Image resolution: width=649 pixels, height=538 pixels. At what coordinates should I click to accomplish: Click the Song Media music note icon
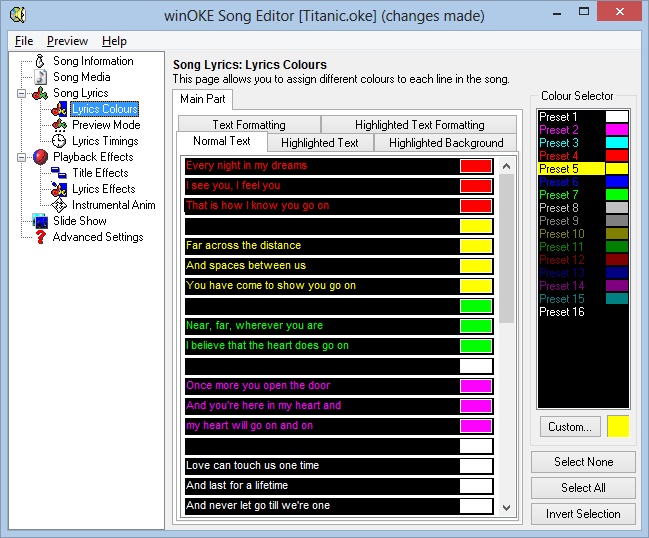pos(41,77)
